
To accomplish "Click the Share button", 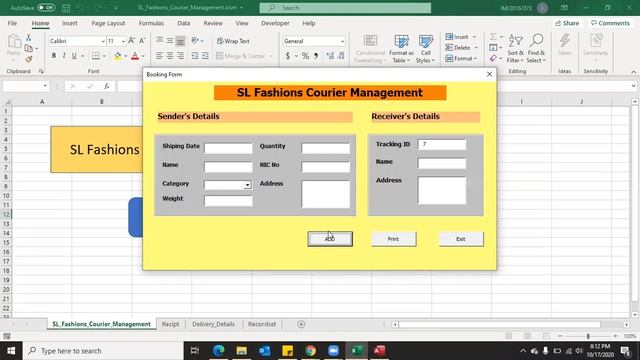I will [x=567, y=23].
